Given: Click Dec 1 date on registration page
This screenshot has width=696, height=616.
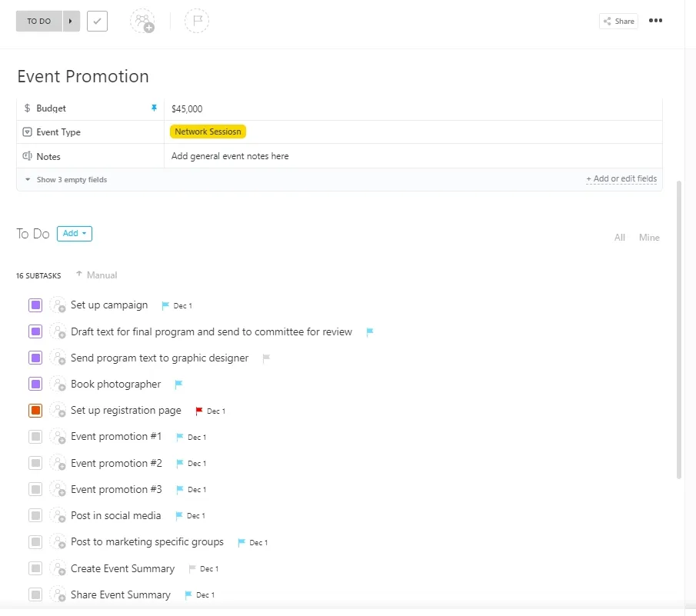Looking at the screenshot, I should coord(216,411).
